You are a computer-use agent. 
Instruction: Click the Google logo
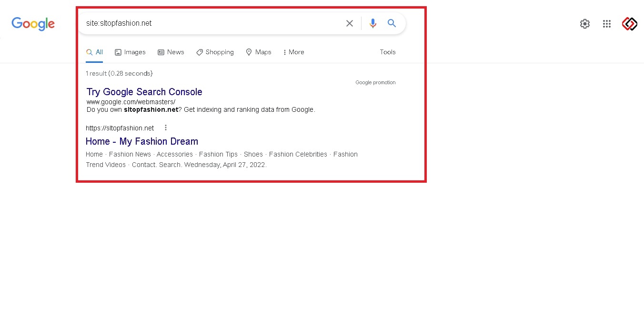coord(33,24)
